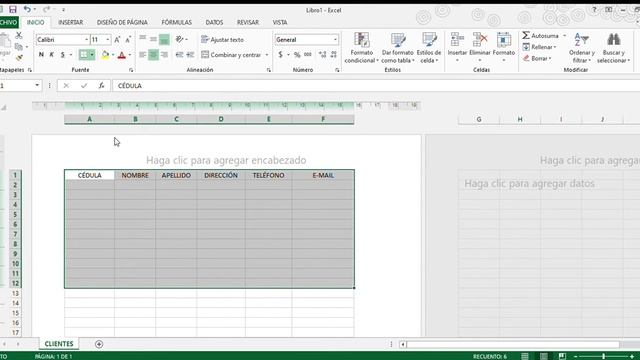Toggle left horizontal alignment
This screenshot has height=360, width=640.
point(142,55)
